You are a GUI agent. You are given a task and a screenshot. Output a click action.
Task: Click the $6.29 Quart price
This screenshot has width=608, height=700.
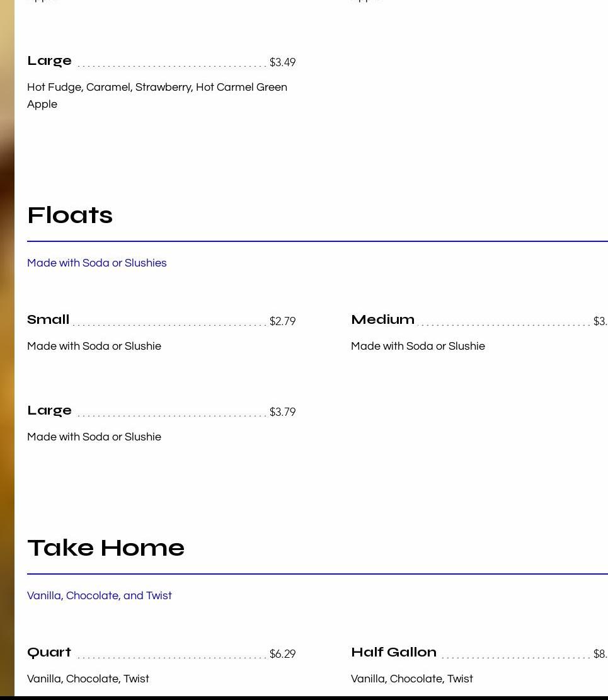pos(282,655)
